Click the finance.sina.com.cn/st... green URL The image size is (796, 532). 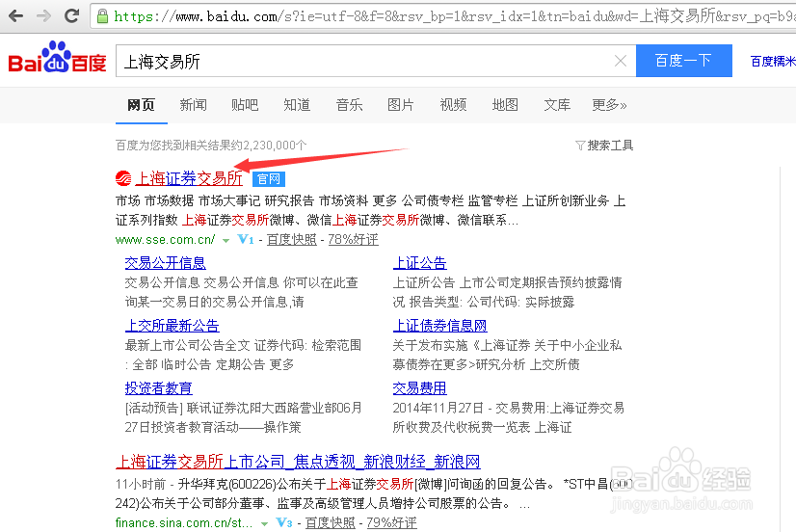click(x=184, y=523)
